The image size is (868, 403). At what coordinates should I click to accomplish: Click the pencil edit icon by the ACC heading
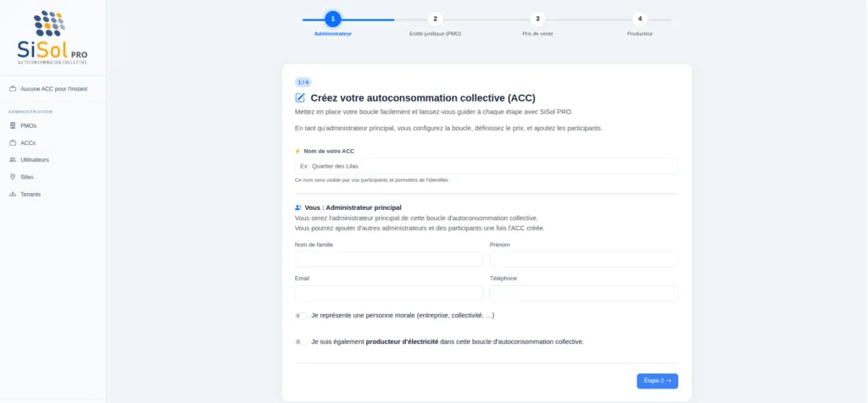[300, 98]
